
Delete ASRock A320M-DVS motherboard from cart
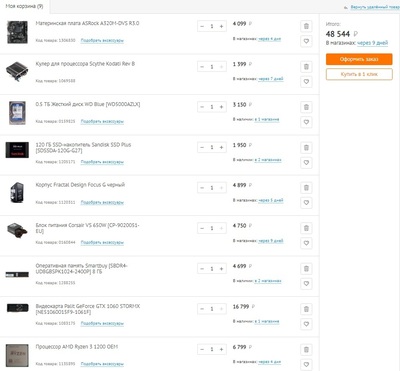point(306,26)
